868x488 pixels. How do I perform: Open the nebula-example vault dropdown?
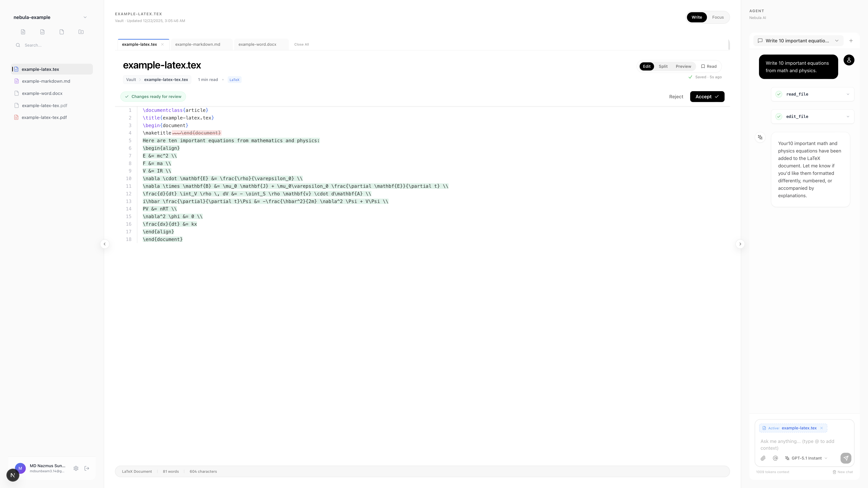coord(85,17)
